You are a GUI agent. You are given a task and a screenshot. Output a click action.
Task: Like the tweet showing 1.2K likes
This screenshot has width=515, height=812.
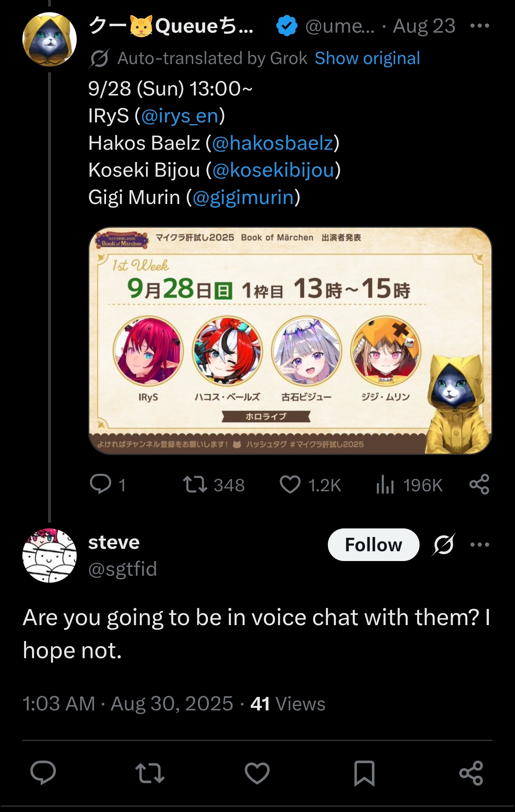tap(290, 485)
